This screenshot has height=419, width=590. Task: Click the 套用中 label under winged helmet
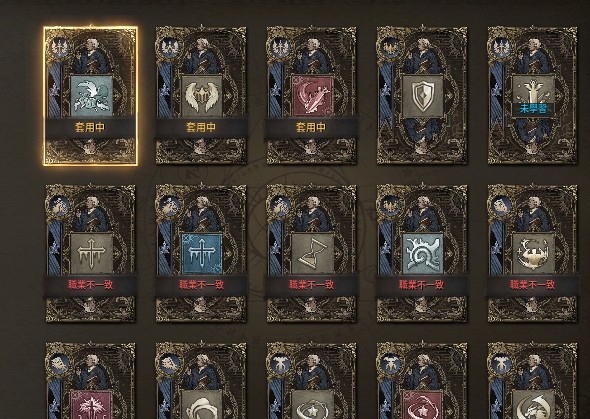[201, 127]
